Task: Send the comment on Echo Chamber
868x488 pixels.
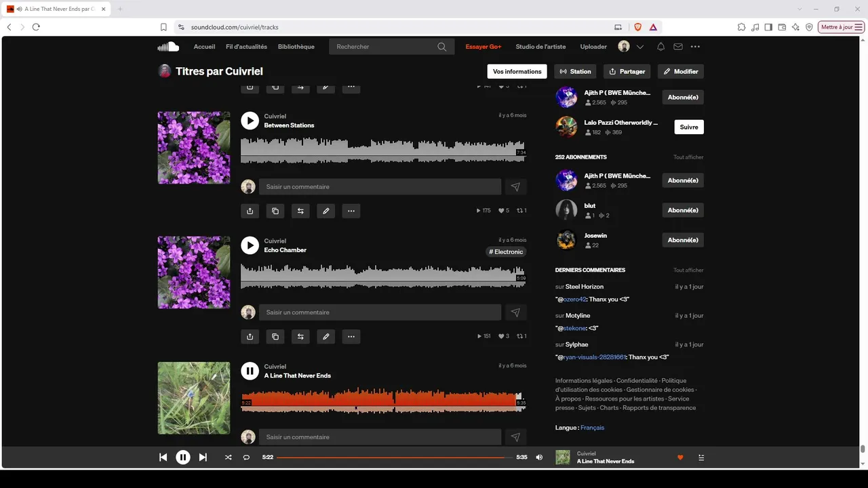Action: click(515, 312)
